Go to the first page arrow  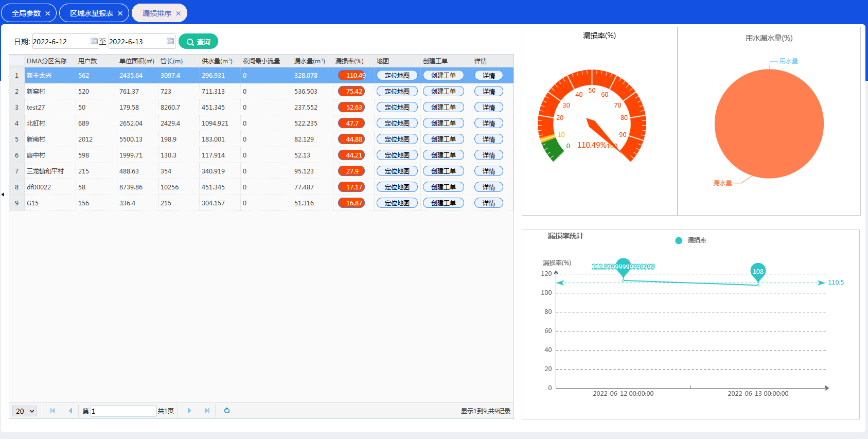pyautogui.click(x=52, y=411)
